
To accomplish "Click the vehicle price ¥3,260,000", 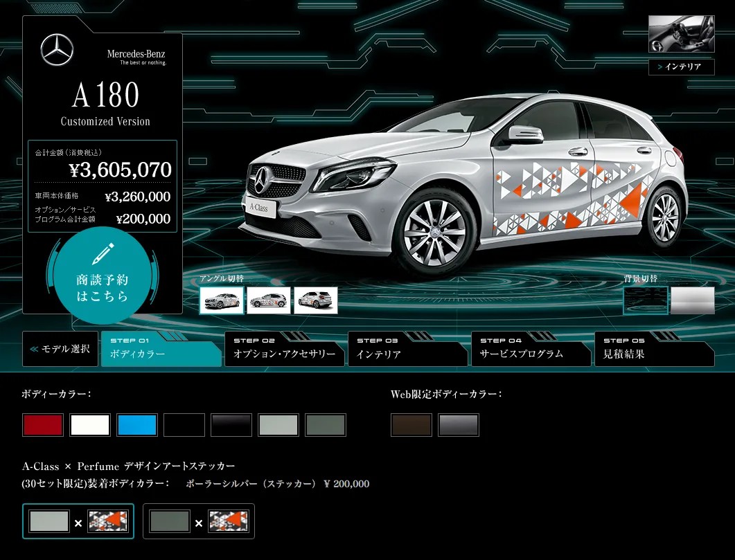I will 138,197.
